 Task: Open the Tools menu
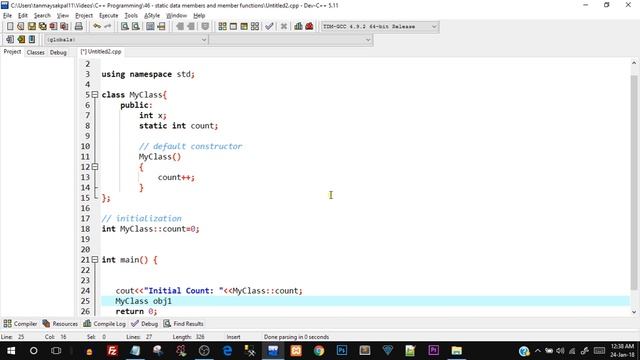pyautogui.click(x=131, y=16)
